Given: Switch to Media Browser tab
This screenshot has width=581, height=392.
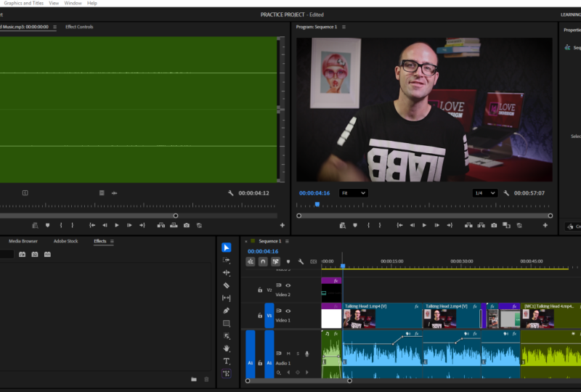Looking at the screenshot, I should pyautogui.click(x=23, y=241).
